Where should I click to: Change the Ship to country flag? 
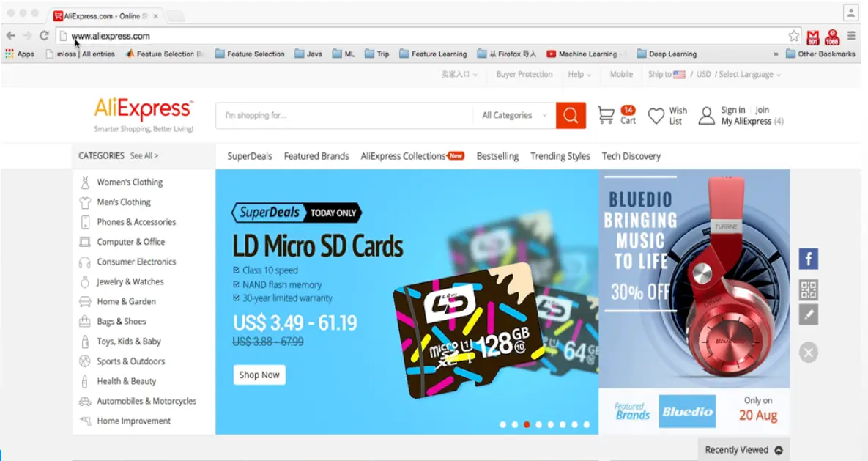pyautogui.click(x=679, y=74)
